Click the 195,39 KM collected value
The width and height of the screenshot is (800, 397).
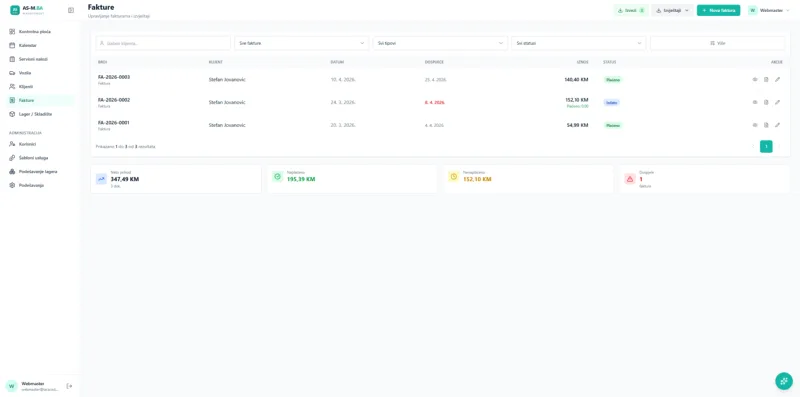click(x=301, y=180)
